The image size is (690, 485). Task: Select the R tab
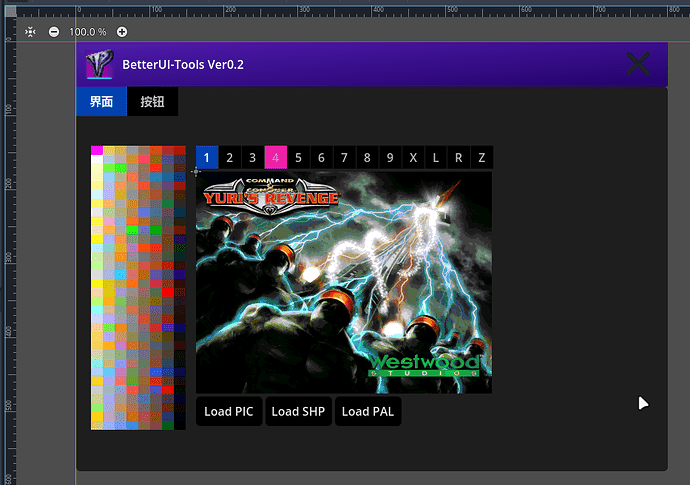coord(459,158)
